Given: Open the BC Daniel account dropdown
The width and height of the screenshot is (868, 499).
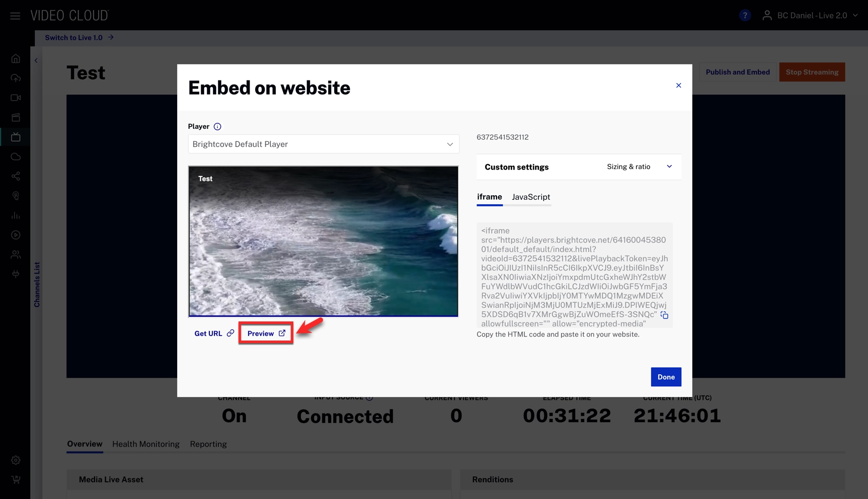Looking at the screenshot, I should point(811,16).
